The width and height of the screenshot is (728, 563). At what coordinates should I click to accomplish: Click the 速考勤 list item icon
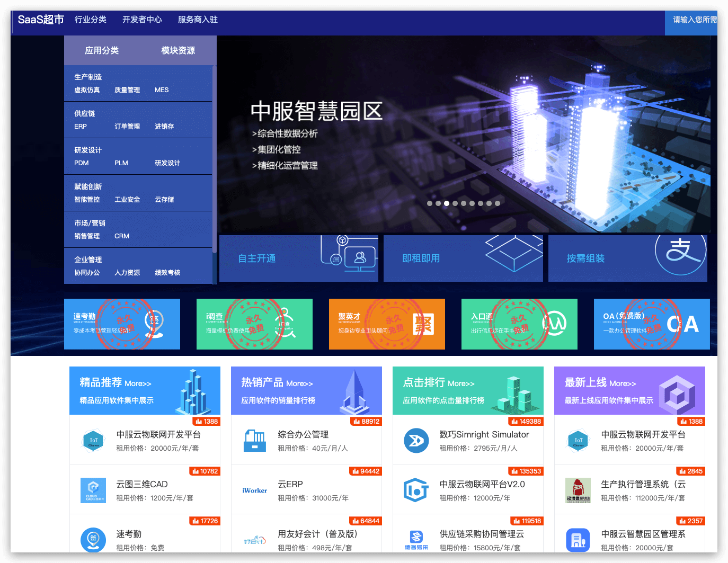tap(93, 540)
